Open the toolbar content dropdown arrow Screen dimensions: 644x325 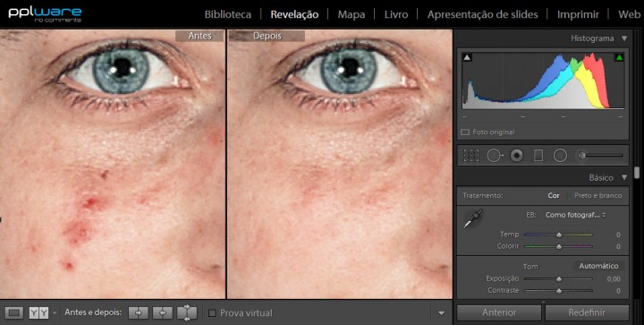441,313
